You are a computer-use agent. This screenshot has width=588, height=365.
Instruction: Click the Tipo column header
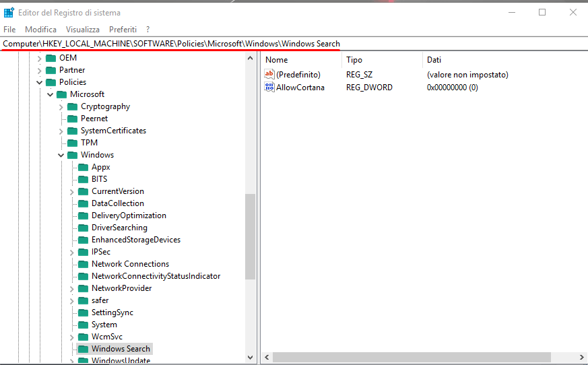(382, 60)
